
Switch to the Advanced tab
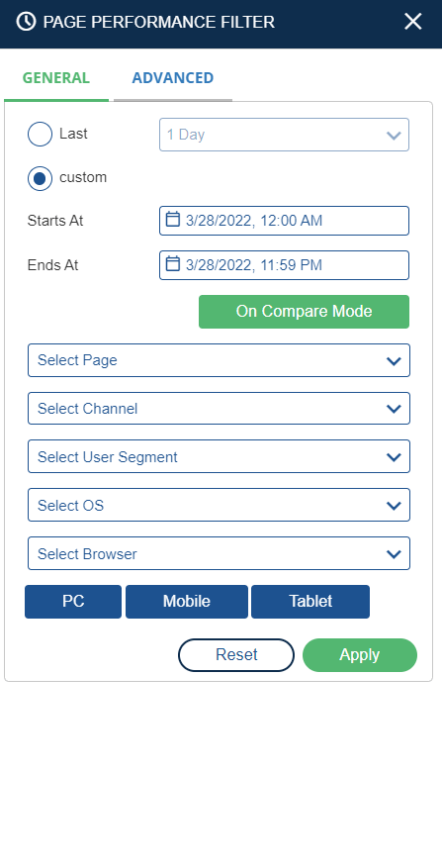173,78
